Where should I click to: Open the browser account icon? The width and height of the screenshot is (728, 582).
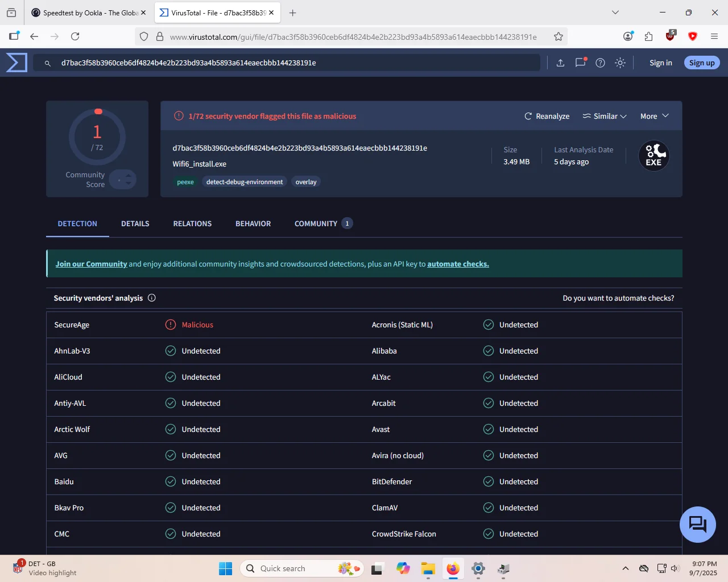pyautogui.click(x=628, y=36)
